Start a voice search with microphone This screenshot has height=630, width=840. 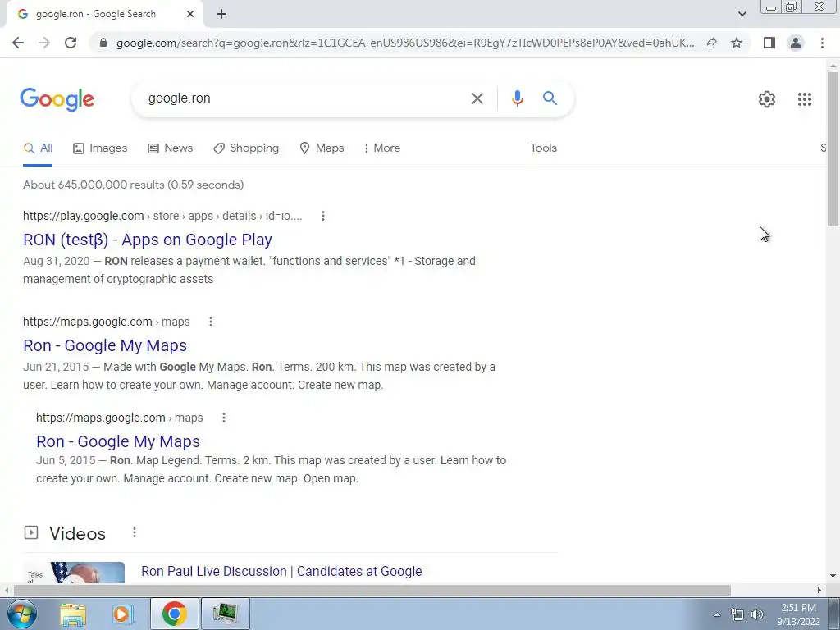[x=517, y=98]
